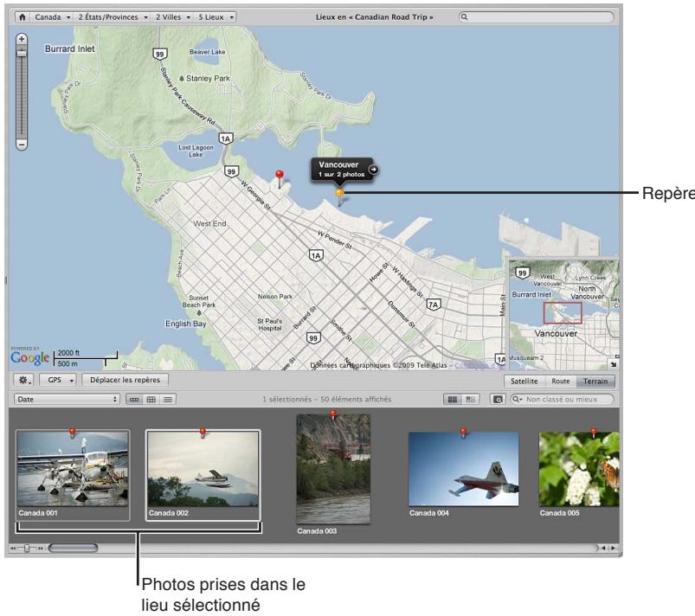Toggle the second stack view button
Image resolution: width=695 pixels, height=616 pixels.
pos(470,400)
